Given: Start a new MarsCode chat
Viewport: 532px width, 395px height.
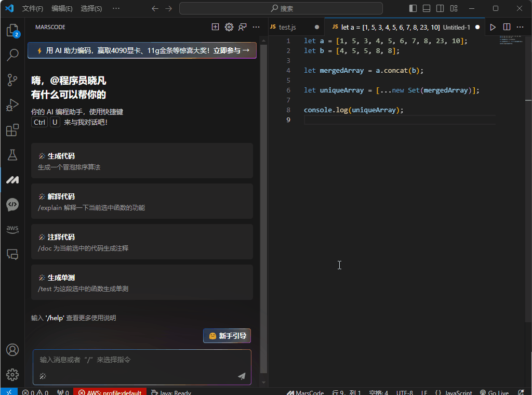Looking at the screenshot, I should 215,27.
